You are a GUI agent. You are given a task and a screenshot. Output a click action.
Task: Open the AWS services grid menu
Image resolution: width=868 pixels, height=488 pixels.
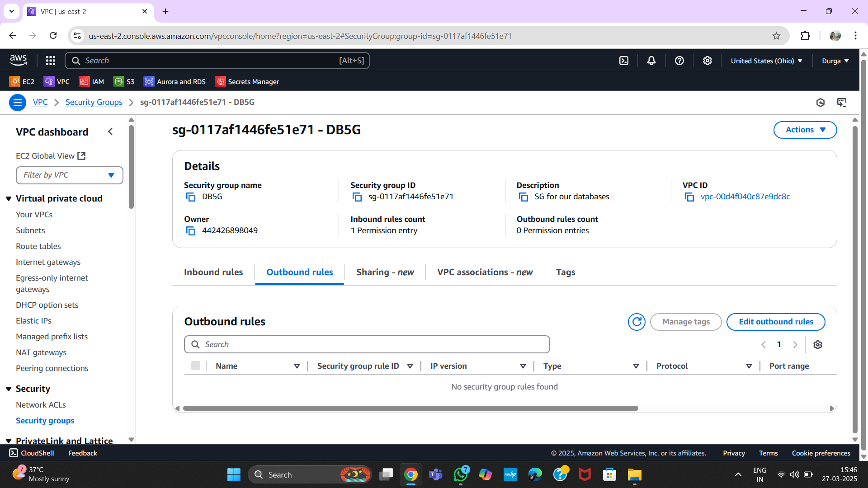tap(51, 61)
